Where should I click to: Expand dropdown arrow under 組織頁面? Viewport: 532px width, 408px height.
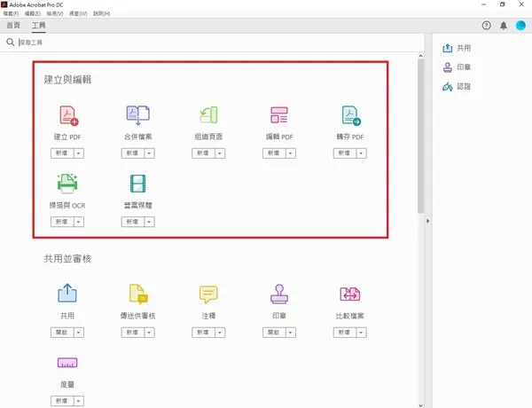(x=220, y=153)
